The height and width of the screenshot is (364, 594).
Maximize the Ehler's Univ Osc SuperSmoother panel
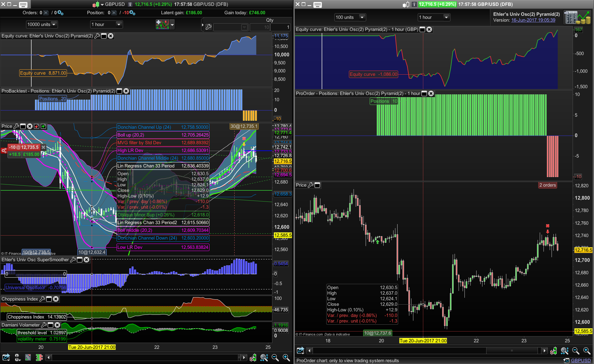pyautogui.click(x=80, y=260)
